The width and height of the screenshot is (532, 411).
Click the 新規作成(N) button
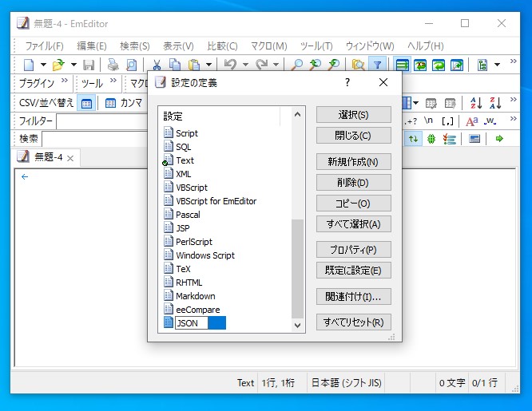click(x=354, y=162)
